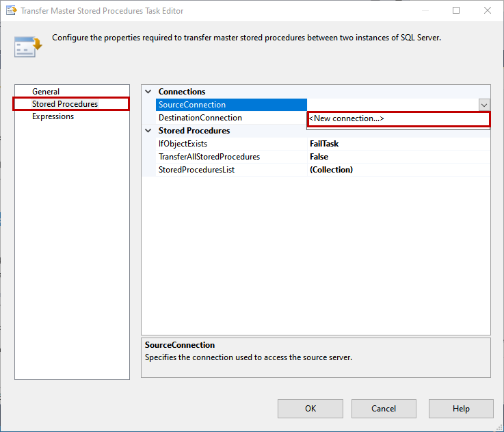Open Help for this editor
The image size is (504, 432).
(x=461, y=409)
